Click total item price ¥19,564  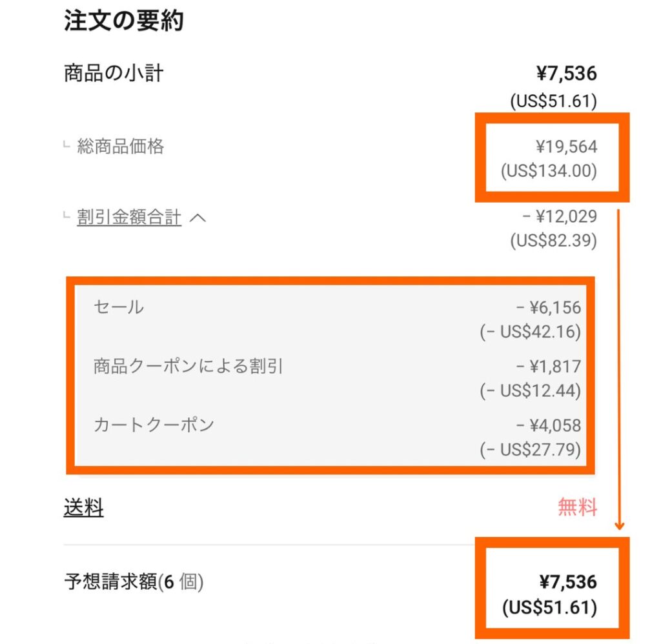coord(567,146)
